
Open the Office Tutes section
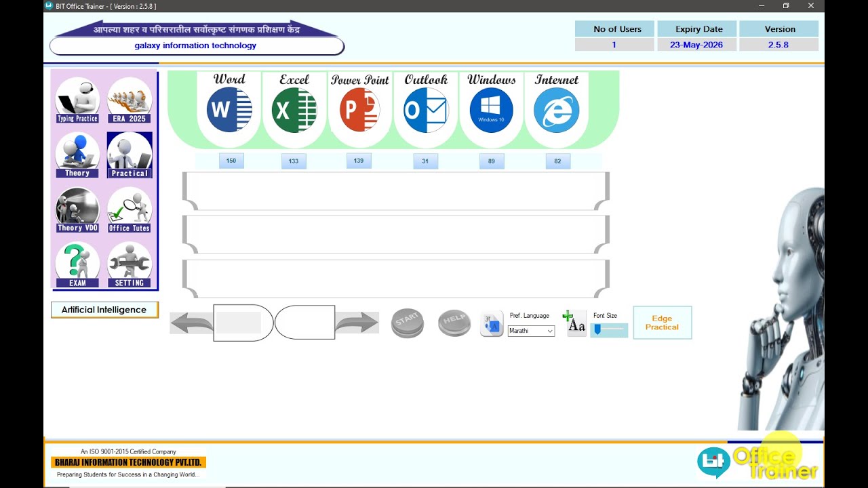(129, 210)
